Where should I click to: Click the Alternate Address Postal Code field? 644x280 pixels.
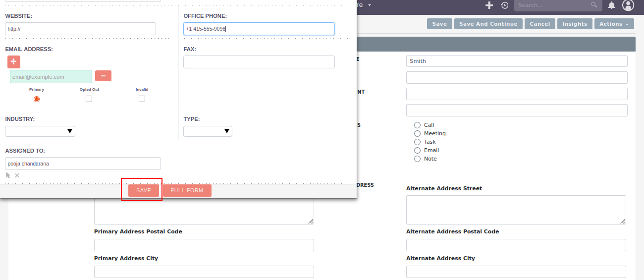click(x=516, y=245)
